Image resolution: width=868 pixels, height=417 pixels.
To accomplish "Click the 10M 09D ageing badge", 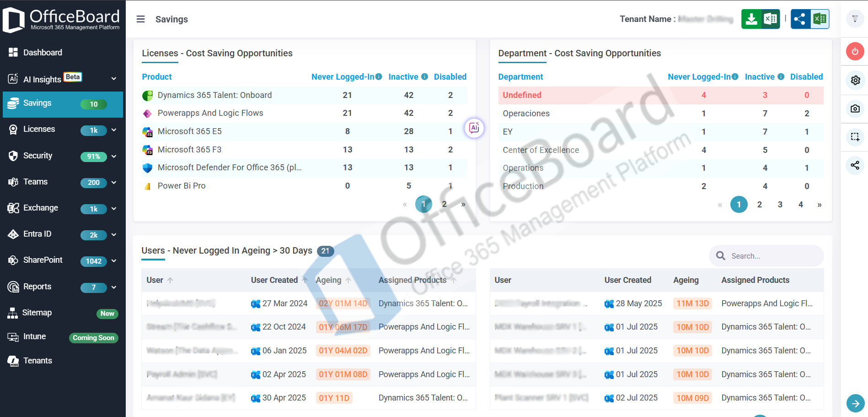I will click(692, 398).
